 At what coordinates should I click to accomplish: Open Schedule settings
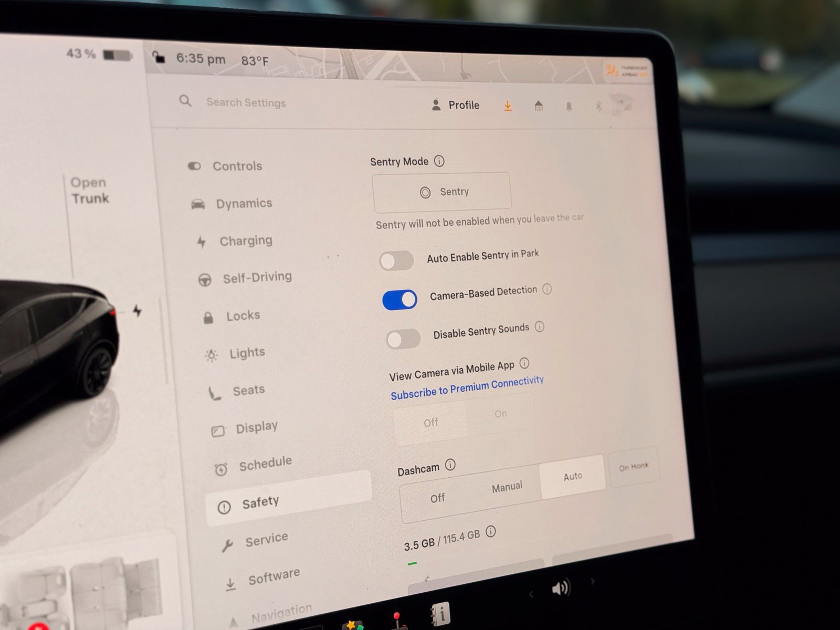coord(253,465)
